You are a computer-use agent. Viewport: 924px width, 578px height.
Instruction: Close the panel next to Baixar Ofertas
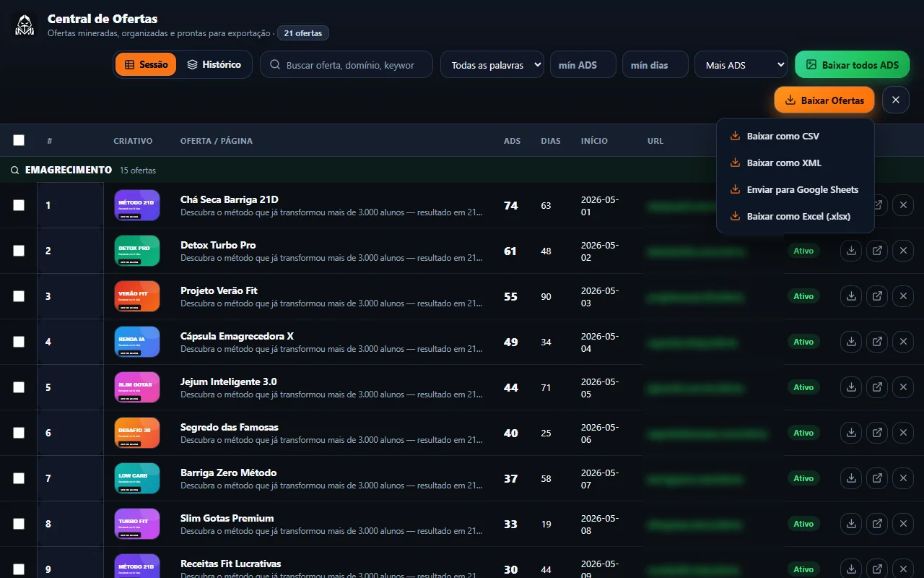pos(896,100)
